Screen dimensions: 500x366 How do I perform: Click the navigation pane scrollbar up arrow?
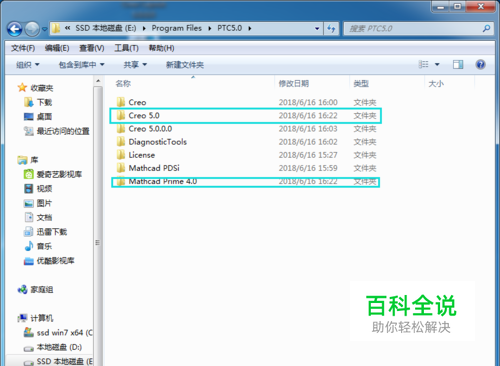98,81
